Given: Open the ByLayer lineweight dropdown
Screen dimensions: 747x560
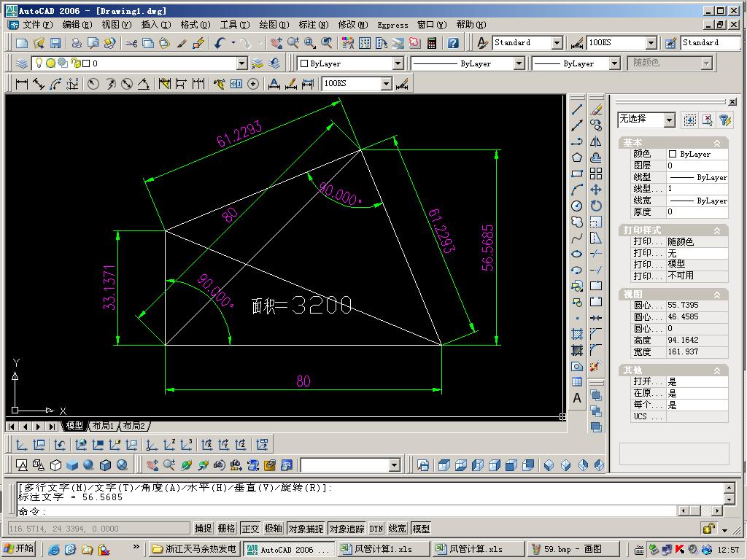Looking at the screenshot, I should (x=614, y=63).
